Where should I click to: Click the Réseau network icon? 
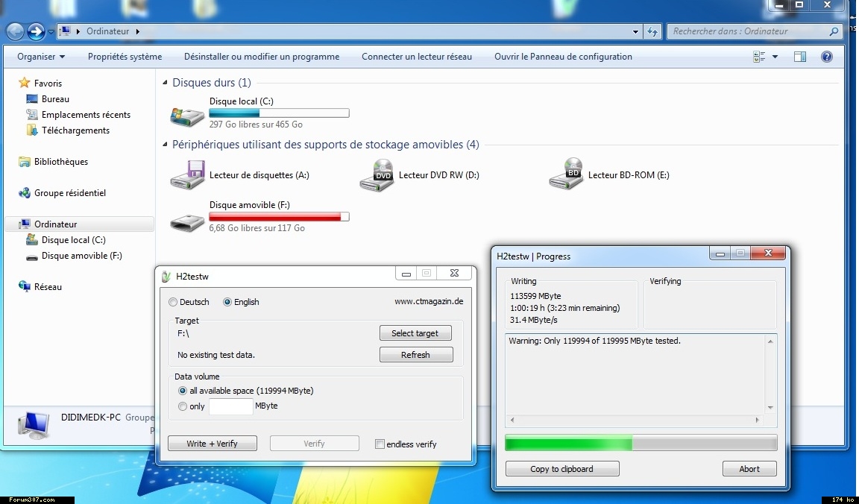[24, 286]
